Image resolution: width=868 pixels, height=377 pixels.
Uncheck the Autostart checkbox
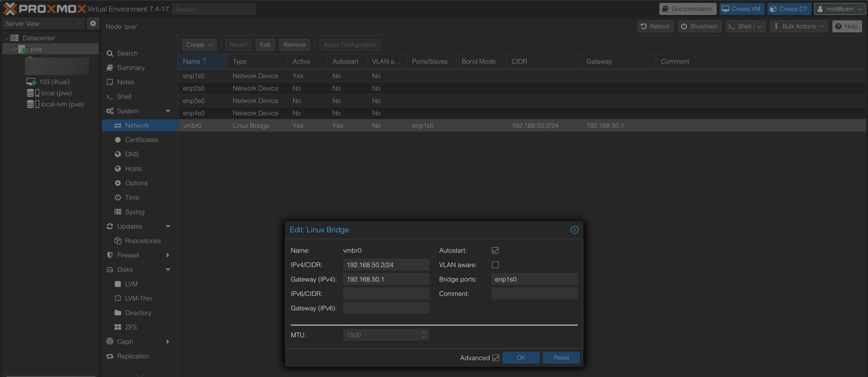pyautogui.click(x=495, y=250)
